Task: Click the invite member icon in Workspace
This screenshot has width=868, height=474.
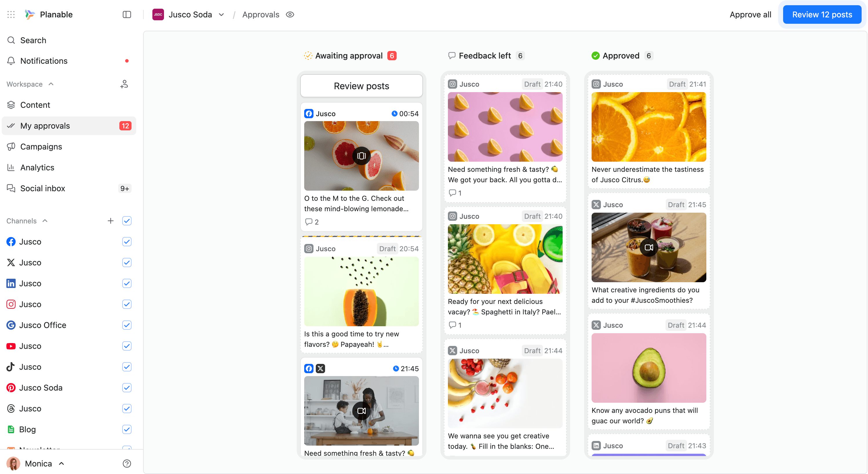Action: 124,84
